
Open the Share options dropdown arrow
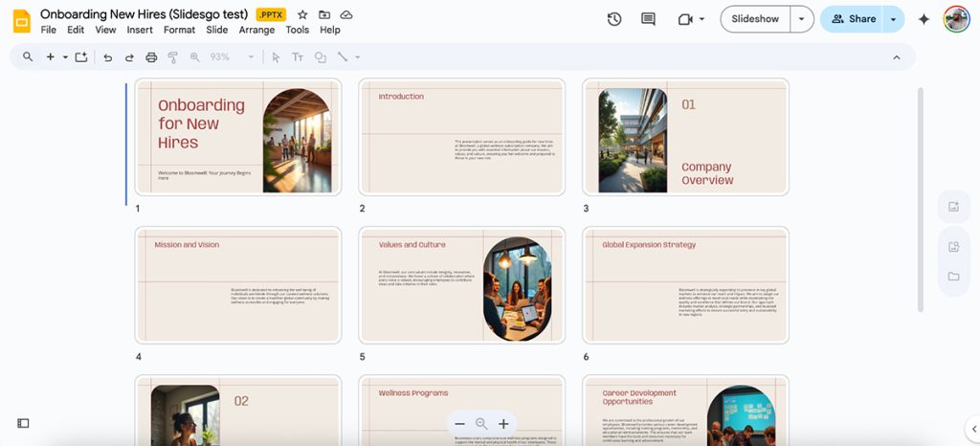pos(893,19)
